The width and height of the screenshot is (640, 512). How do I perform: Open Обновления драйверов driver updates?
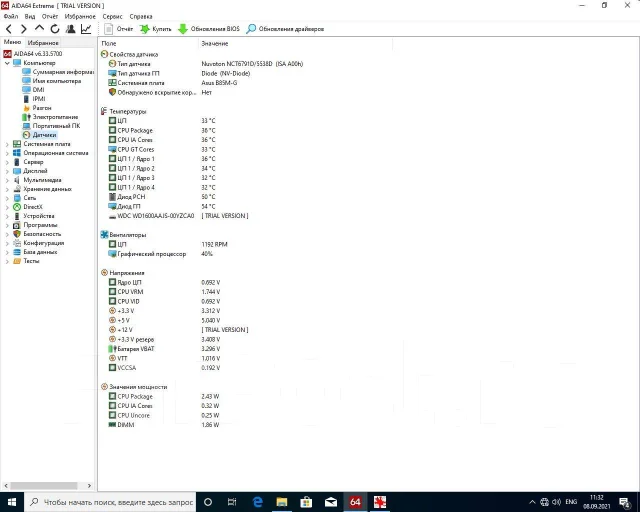pyautogui.click(x=285, y=29)
